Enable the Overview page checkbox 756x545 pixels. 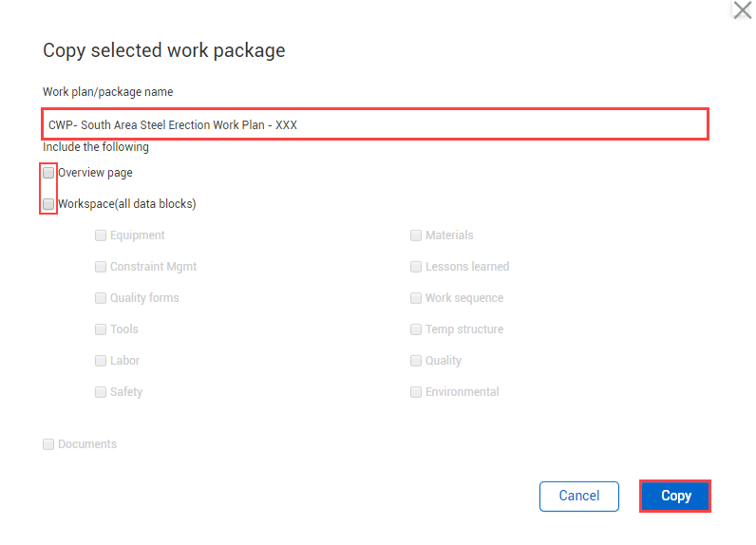(48, 173)
